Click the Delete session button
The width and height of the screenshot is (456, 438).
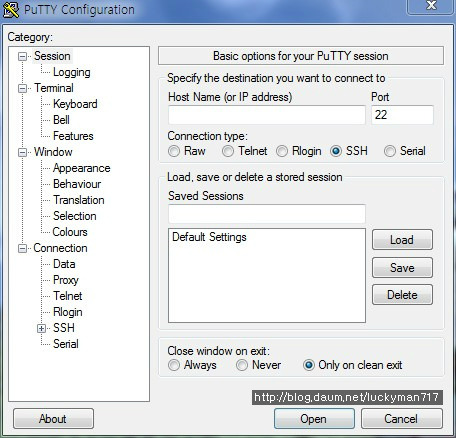coord(402,295)
